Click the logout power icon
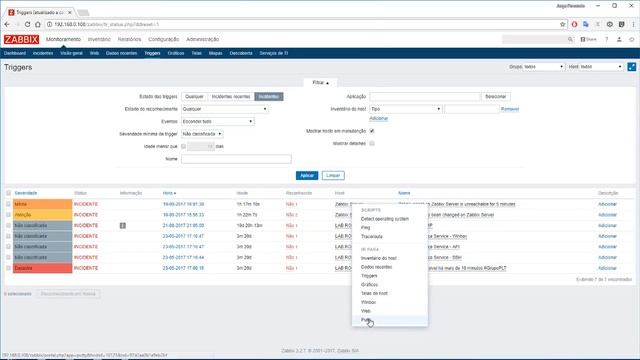This screenshot has width=640, height=360. (x=631, y=39)
